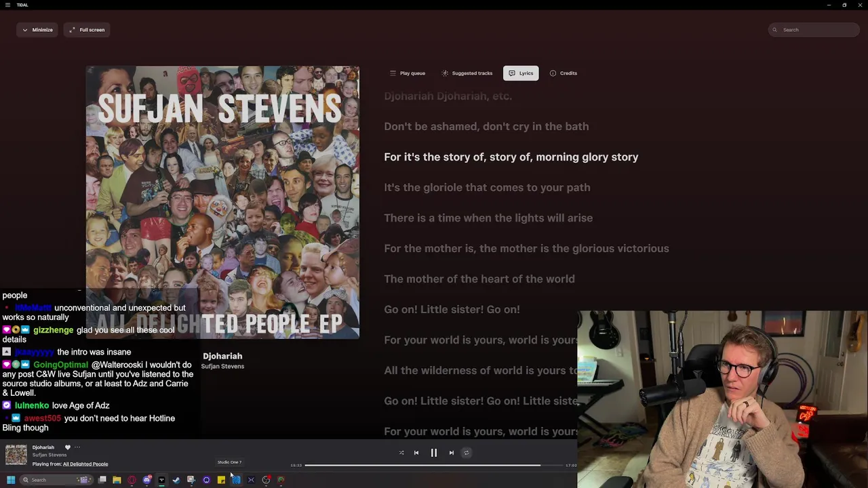Minimize the now playing view
The width and height of the screenshot is (868, 488).
(37, 30)
